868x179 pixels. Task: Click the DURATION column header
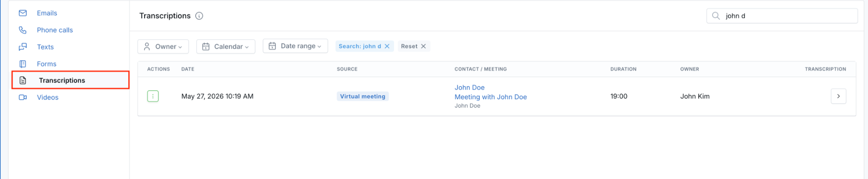coord(623,69)
